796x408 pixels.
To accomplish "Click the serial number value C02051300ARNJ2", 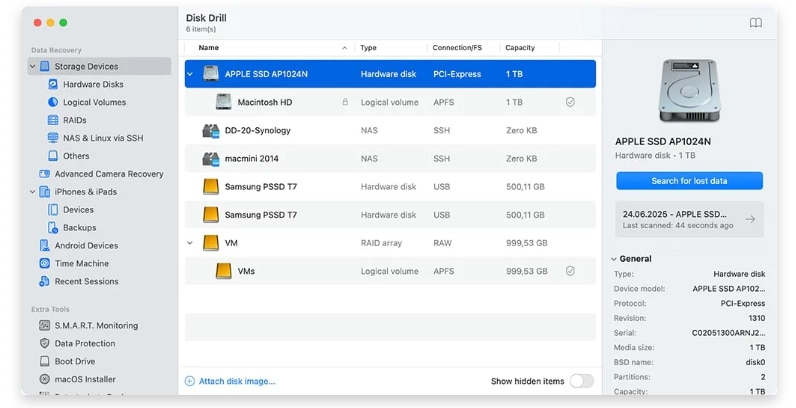I will 728,333.
